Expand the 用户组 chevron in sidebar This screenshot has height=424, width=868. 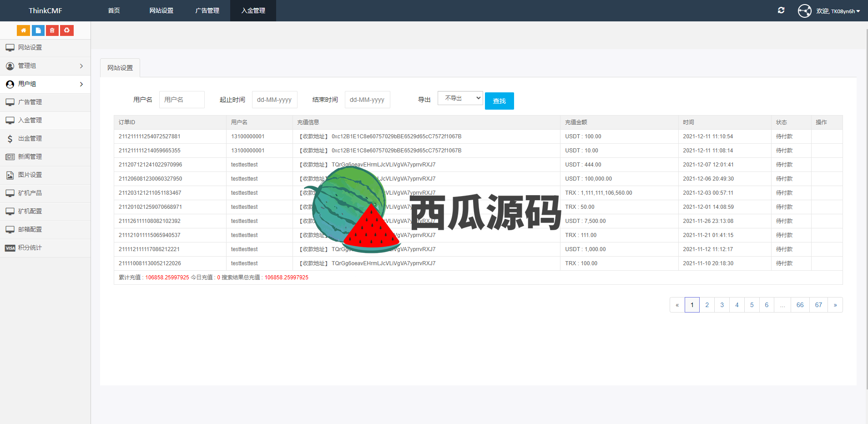pyautogui.click(x=81, y=84)
